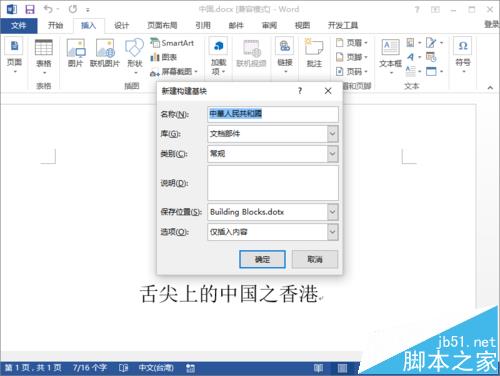
Task: Click the 文本框 (Text Box) button
Action: [x=390, y=56]
